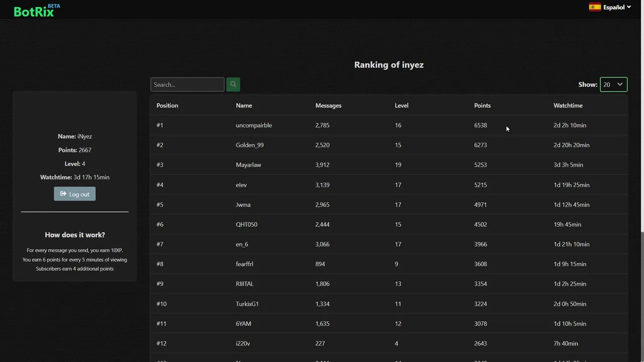Screen dimensions: 644x362
Task: Expand the Show 20 entries dropdown
Action: tap(613, 84)
